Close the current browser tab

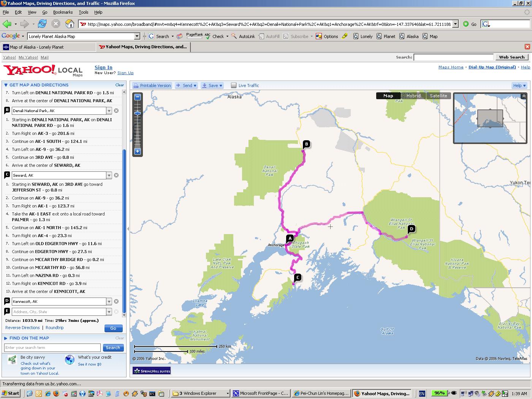527,47
